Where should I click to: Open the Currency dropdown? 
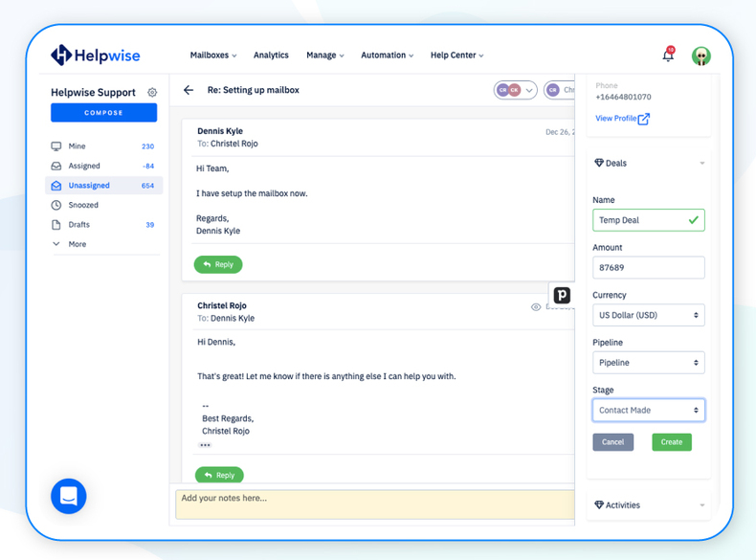tap(649, 315)
